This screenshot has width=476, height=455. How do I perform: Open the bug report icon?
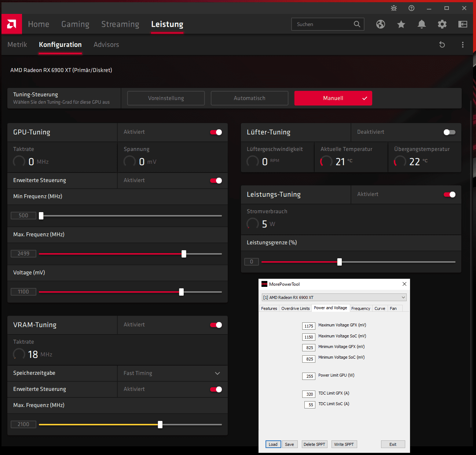[x=394, y=8]
